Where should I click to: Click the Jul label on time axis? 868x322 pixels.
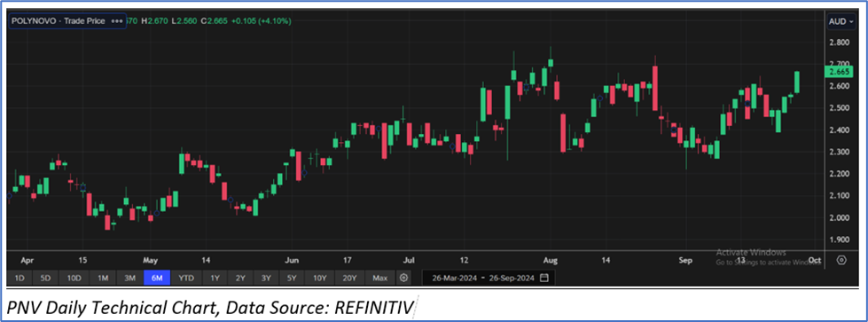(x=409, y=260)
